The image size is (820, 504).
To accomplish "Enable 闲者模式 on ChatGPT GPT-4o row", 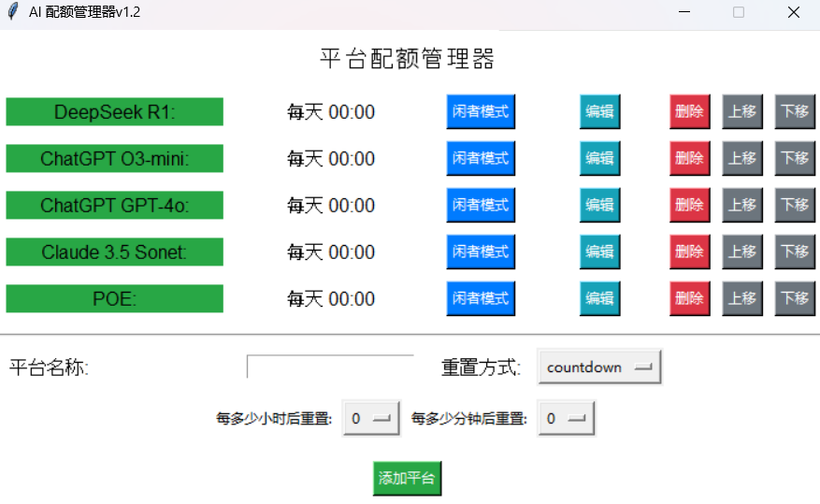I will pyautogui.click(x=481, y=205).
